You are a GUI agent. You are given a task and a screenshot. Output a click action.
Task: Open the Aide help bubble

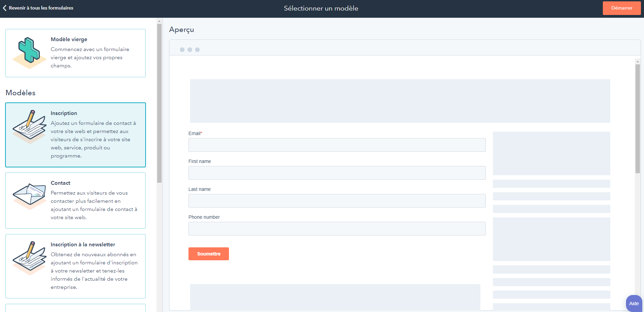click(x=634, y=303)
